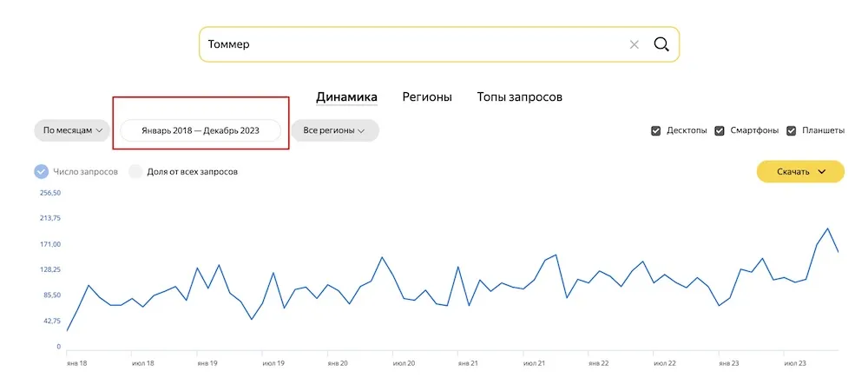The width and height of the screenshot is (868, 378).
Task: Expand the Все регионы dropdown
Action: pyautogui.click(x=335, y=131)
